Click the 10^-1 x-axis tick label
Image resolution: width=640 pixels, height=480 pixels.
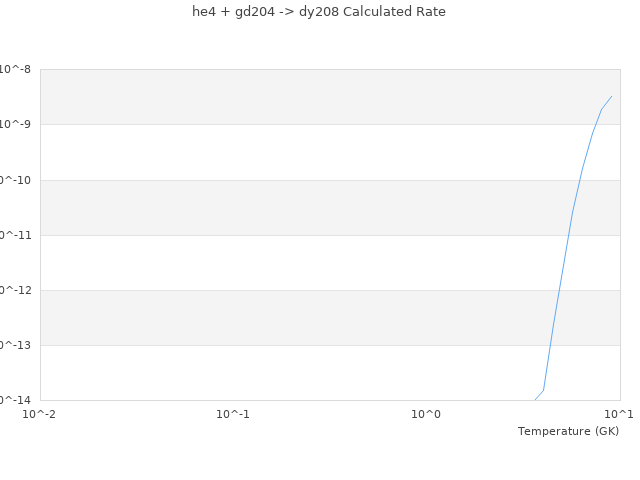[x=233, y=414]
